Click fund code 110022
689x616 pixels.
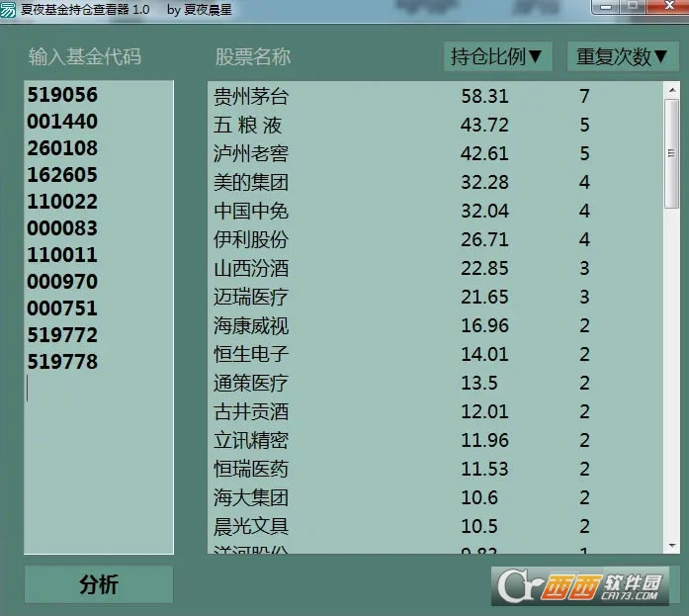click(62, 202)
